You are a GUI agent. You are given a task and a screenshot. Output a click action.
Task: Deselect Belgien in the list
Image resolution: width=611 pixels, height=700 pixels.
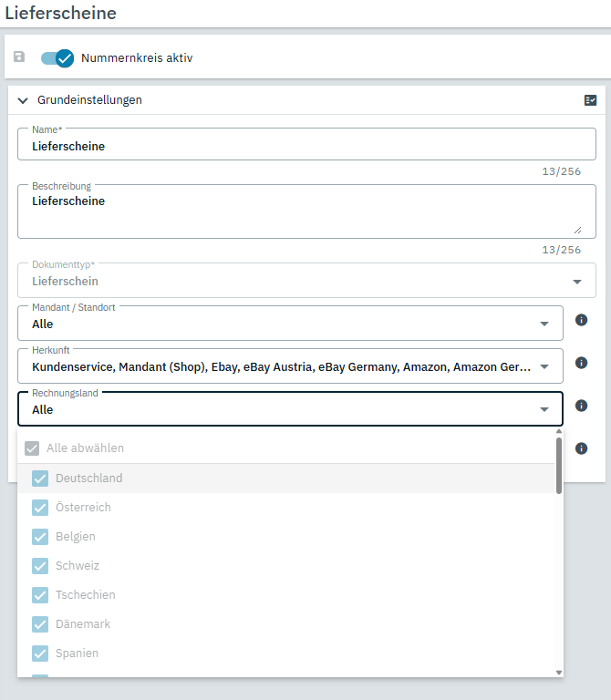point(40,537)
